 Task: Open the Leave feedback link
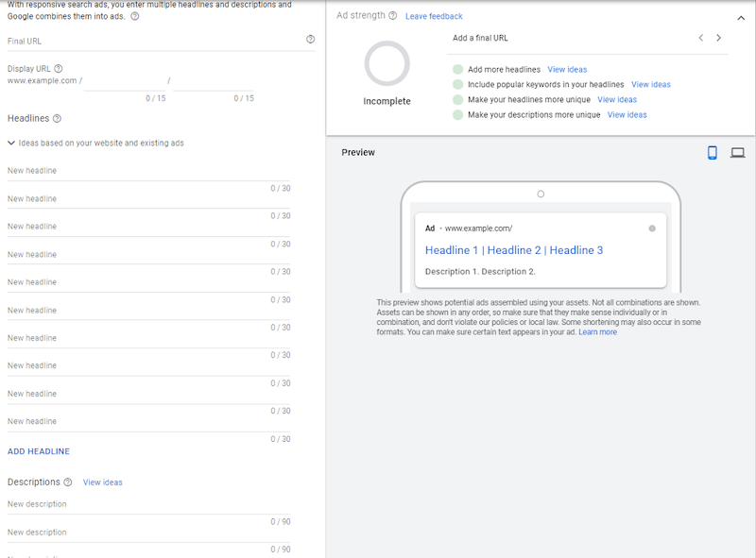[x=433, y=16]
